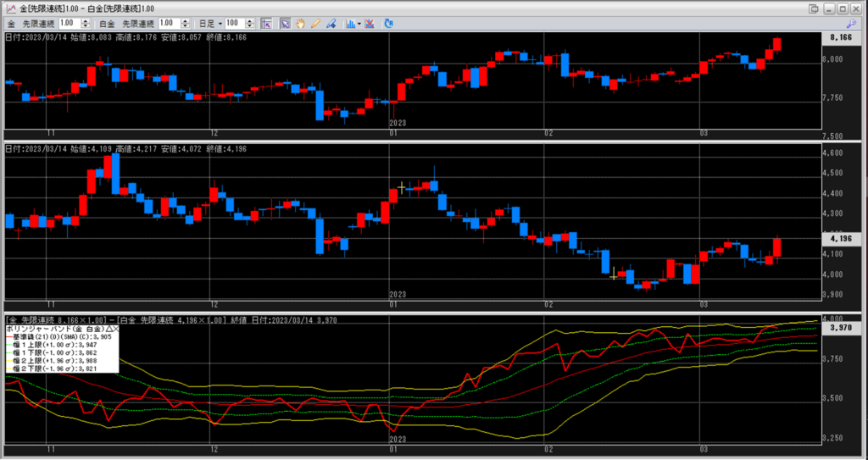This screenshot has height=460, width=868.
Task: Click the 白金 symbol label in toolbar
Action: (x=104, y=24)
